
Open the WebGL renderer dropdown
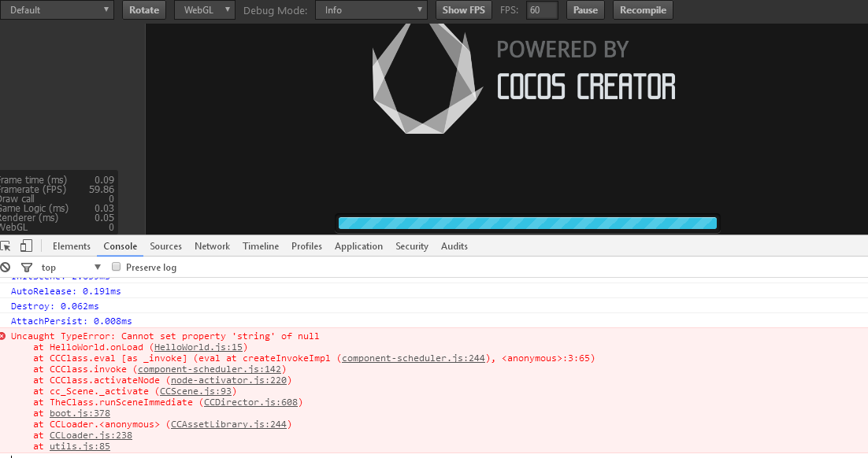tap(205, 10)
